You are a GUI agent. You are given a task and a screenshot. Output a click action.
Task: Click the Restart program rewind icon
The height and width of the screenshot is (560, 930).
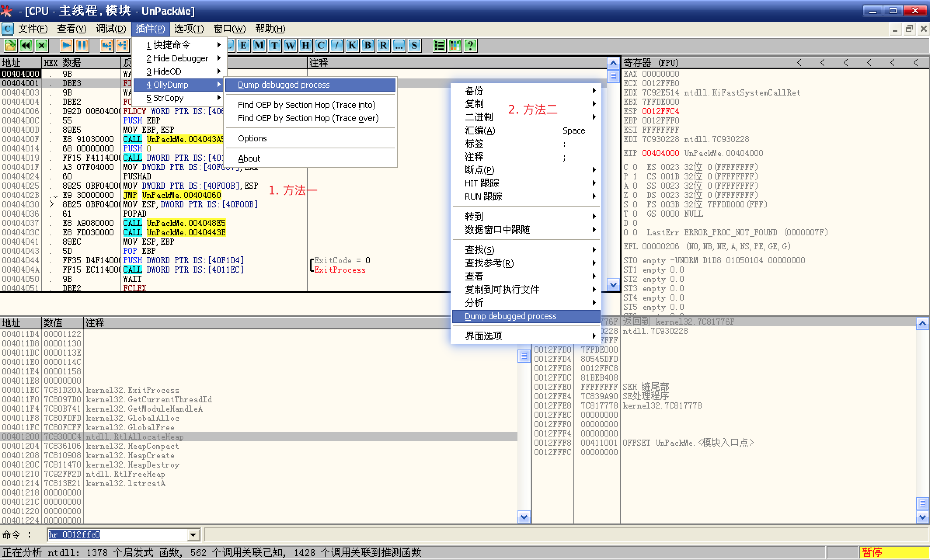[x=26, y=45]
